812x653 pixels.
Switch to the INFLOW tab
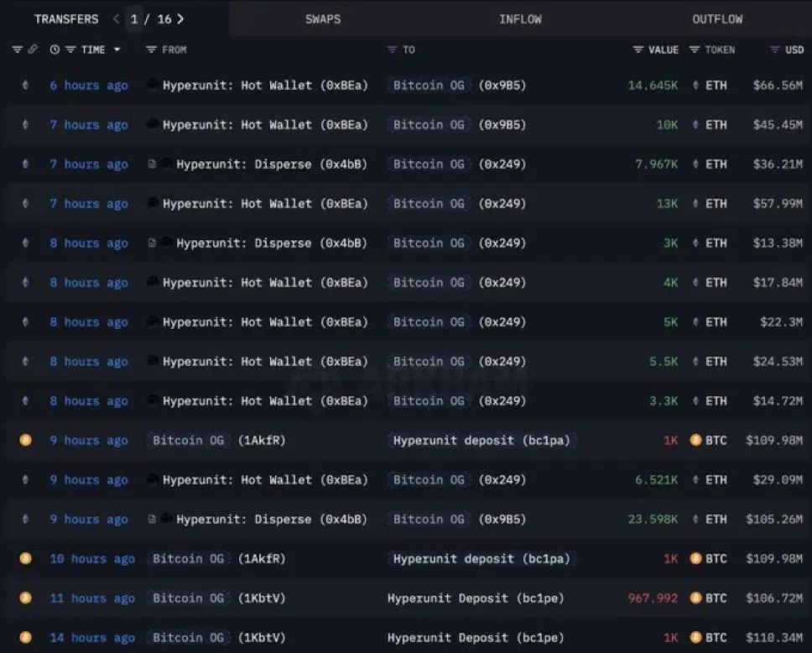click(x=520, y=19)
